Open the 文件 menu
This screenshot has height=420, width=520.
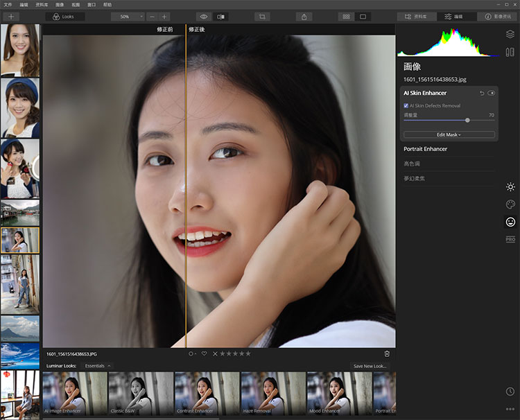[8, 5]
